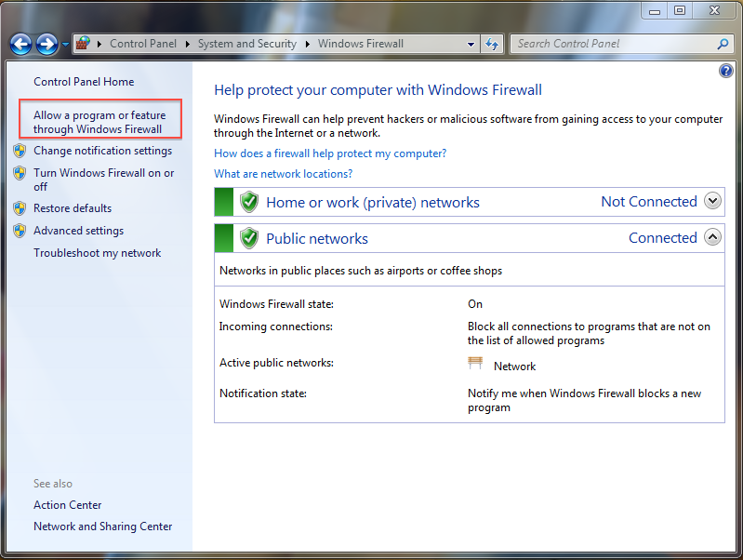The width and height of the screenshot is (743, 560).
Task: Click 'Windows Firewall state:' label
Action: click(x=276, y=304)
